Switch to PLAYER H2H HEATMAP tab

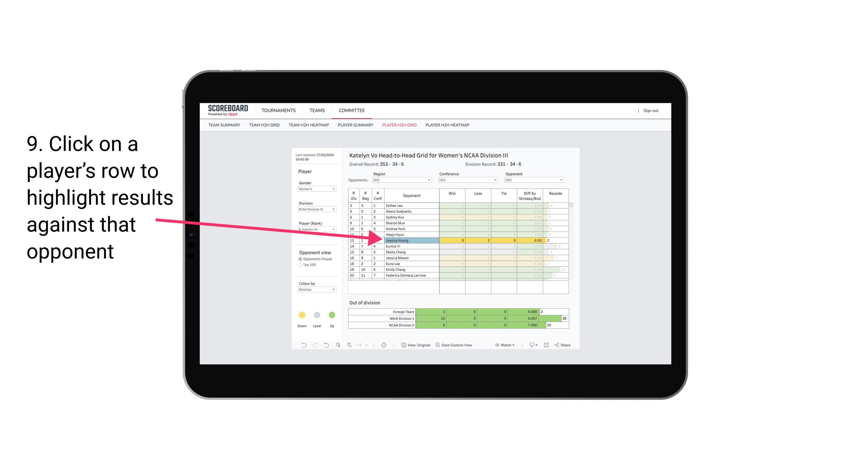[447, 126]
